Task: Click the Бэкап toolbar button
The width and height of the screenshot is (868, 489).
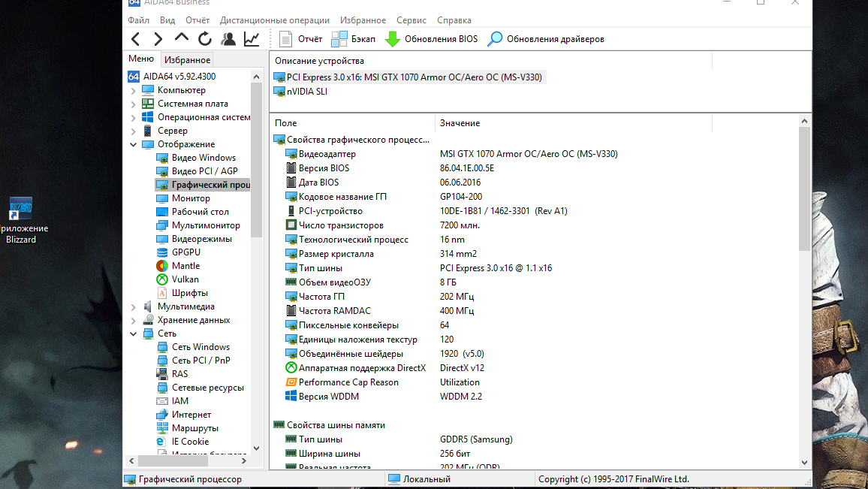Action: click(x=353, y=39)
